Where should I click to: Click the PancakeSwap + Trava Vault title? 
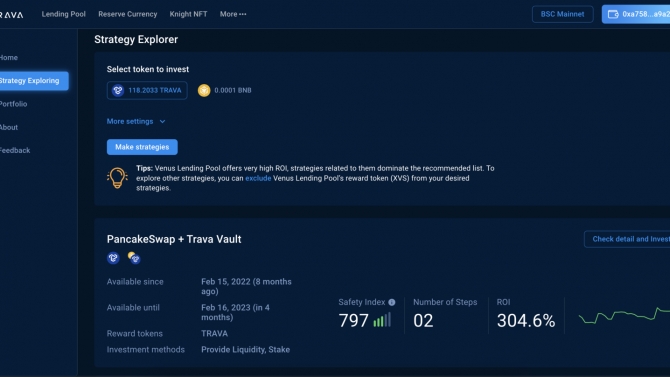[x=174, y=239]
